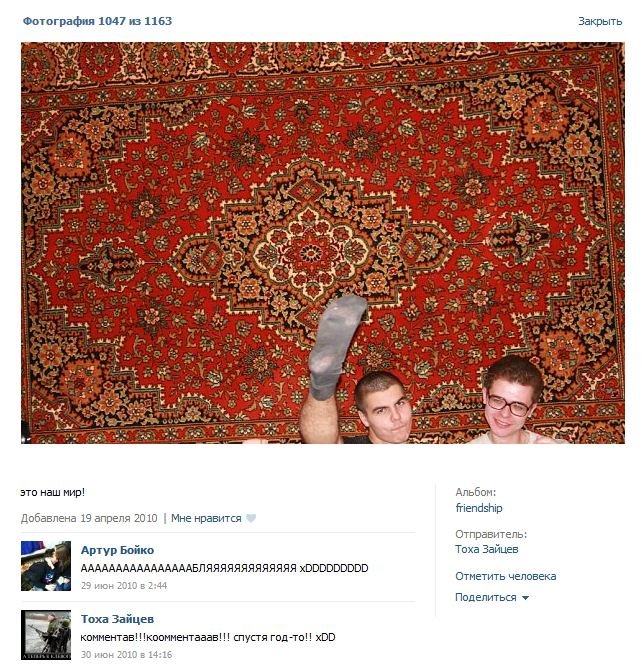
Task: Open Тоха Зайцев's profile from comment name
Action: [x=117, y=619]
